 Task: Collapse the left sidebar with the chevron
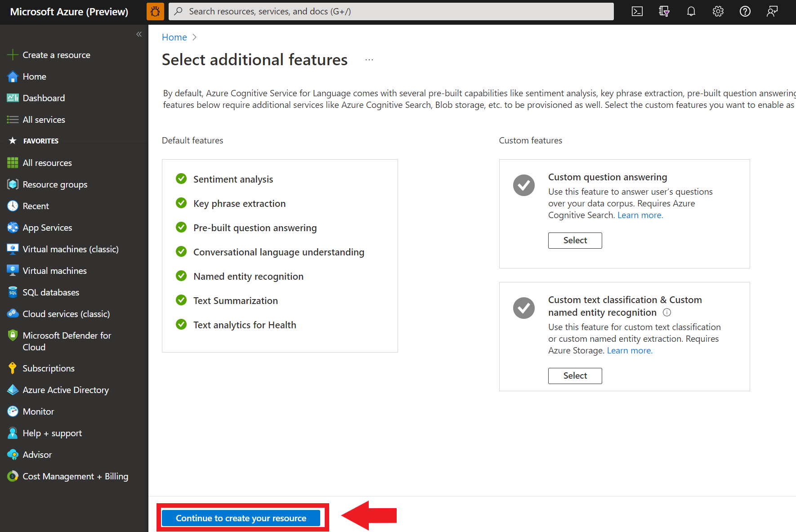tap(139, 34)
